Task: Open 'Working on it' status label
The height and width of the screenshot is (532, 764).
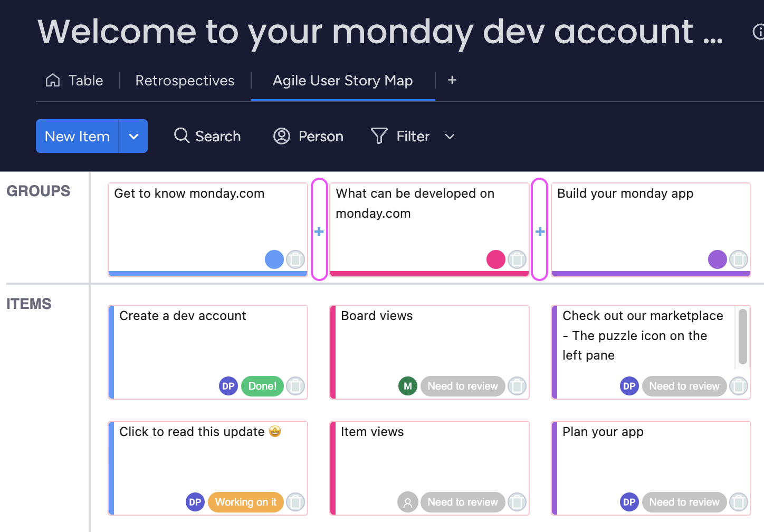Action: pyautogui.click(x=245, y=502)
